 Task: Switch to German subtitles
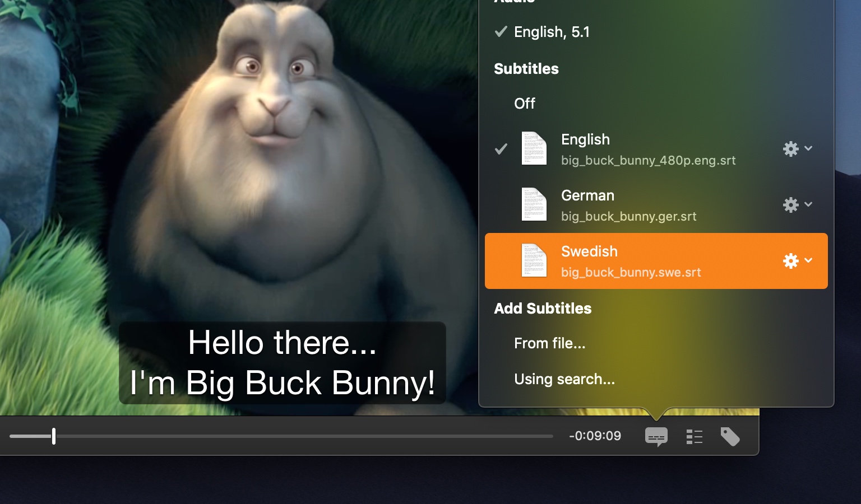[x=656, y=205]
